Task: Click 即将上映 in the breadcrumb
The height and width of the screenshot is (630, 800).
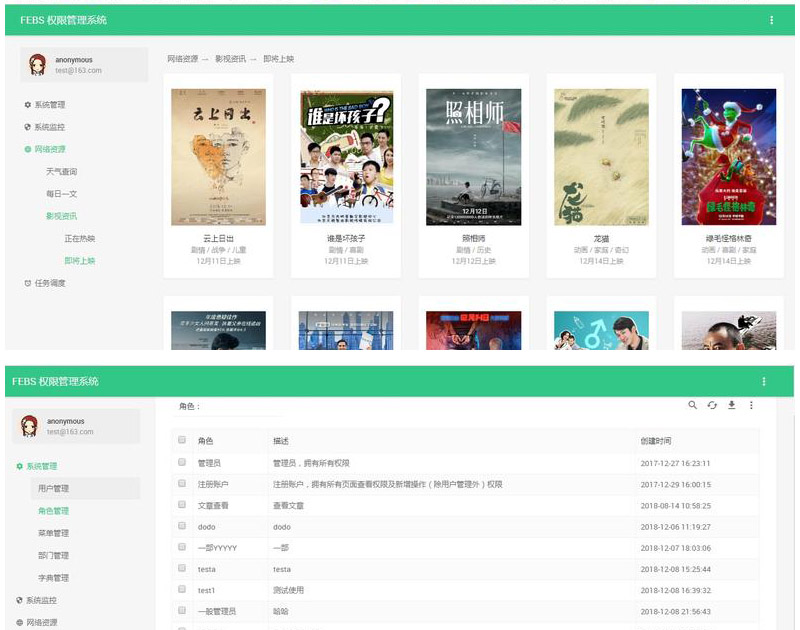Action: coord(279,59)
